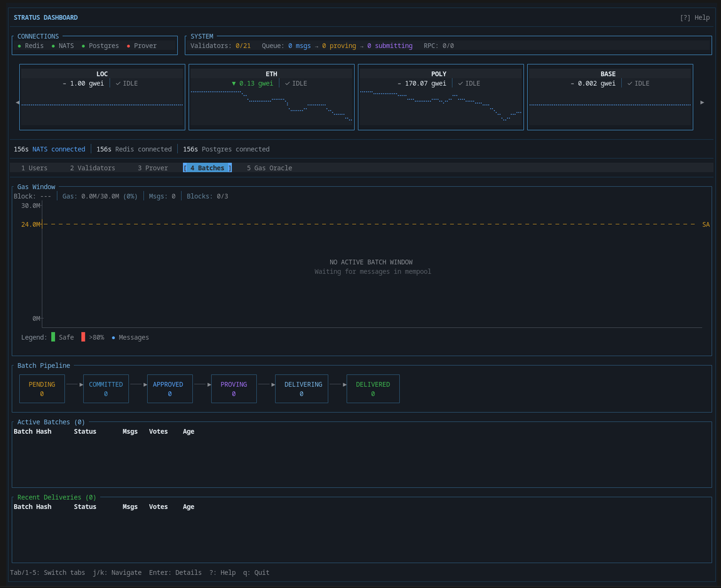The height and width of the screenshot is (588, 721).
Task: Select the LOC chain card
Action: coord(102,97)
